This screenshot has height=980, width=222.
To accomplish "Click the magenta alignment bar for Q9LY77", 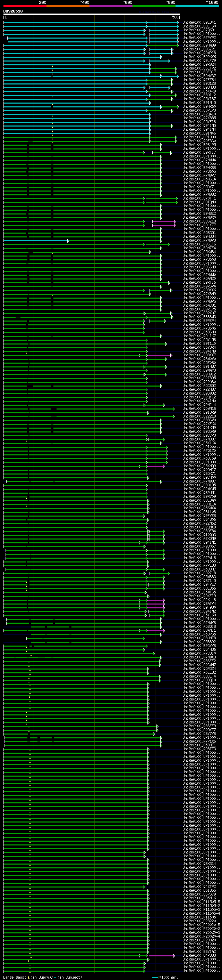I will [164, 225].
